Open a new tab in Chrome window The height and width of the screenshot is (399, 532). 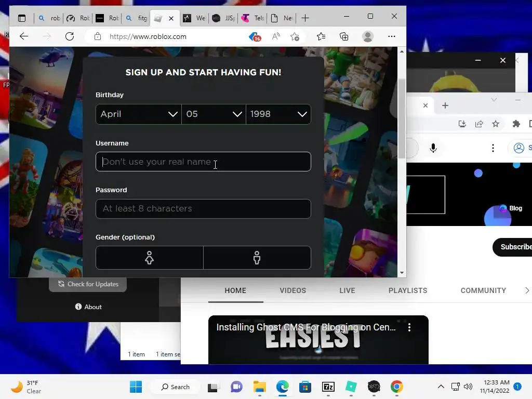(x=445, y=105)
